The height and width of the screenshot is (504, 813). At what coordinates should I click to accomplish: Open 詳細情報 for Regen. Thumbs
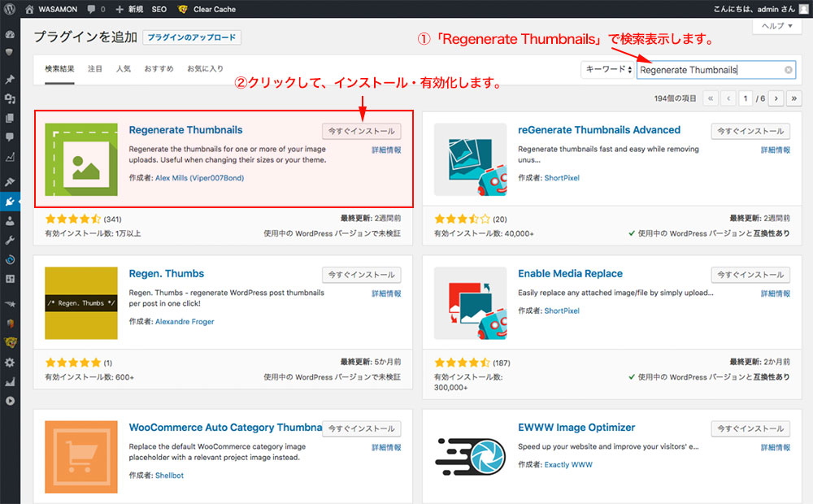(x=386, y=293)
